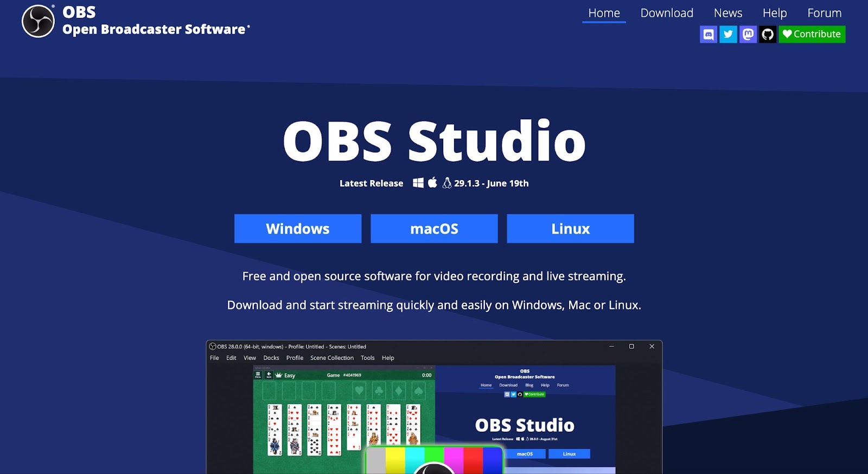Click Docks menu in the OBS screenshot
Viewport: 868px width, 474px height.
point(271,358)
